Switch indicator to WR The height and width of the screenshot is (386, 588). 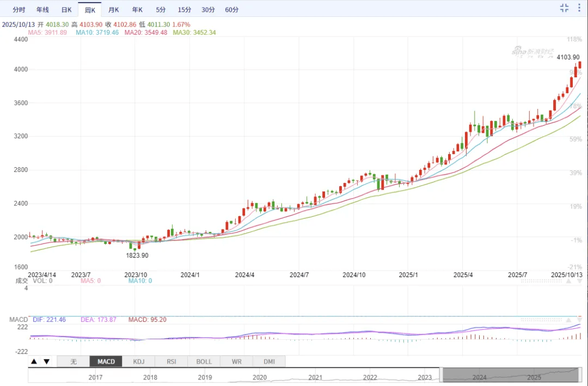coord(237,362)
